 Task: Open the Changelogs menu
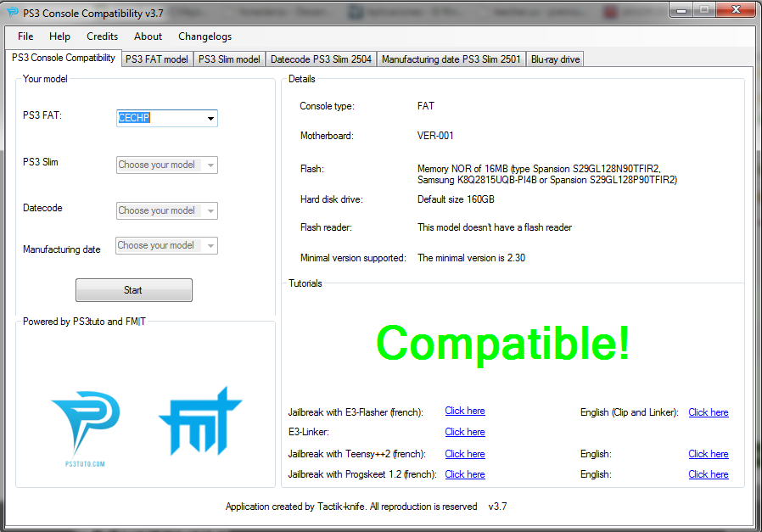point(205,36)
